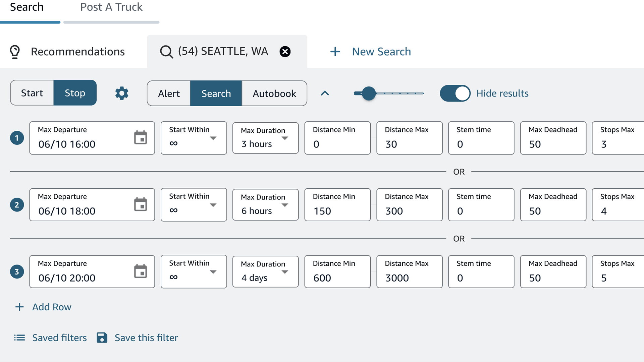Click Distance Min field with value 600
The image size is (644, 362).
(x=337, y=271)
